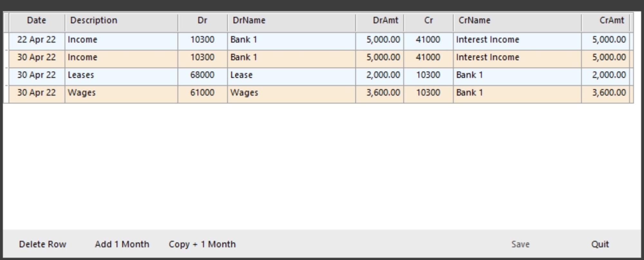The image size is (644, 260).
Task: Select the 68000 debit account cell
Action: click(x=202, y=75)
